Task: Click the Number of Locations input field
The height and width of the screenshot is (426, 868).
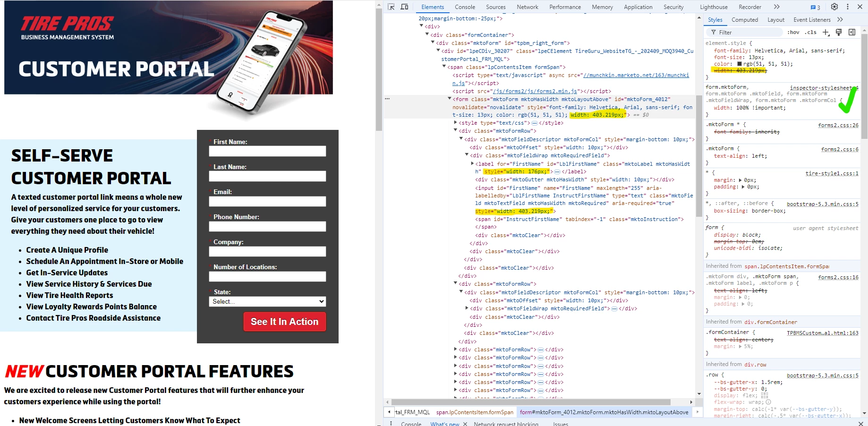Action: pos(267,276)
